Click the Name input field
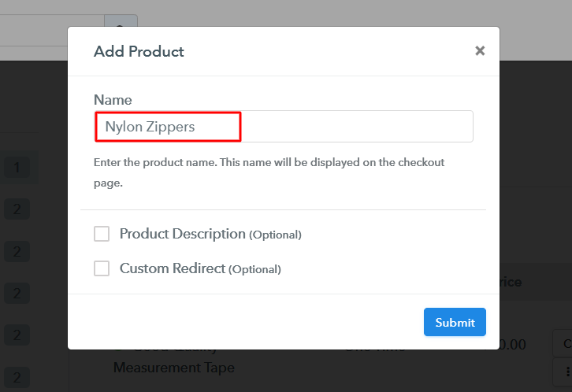This screenshot has width=572, height=392. [x=284, y=127]
